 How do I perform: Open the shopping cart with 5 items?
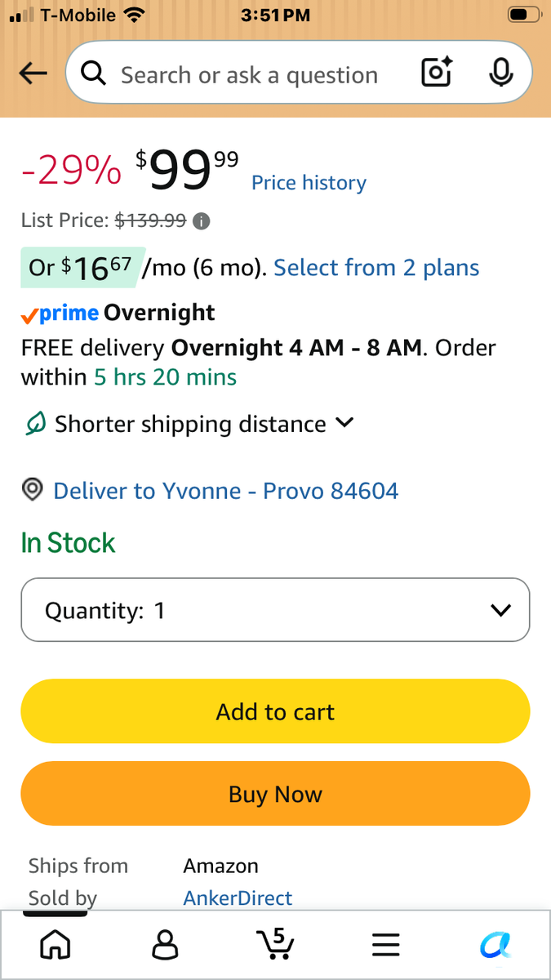275,943
